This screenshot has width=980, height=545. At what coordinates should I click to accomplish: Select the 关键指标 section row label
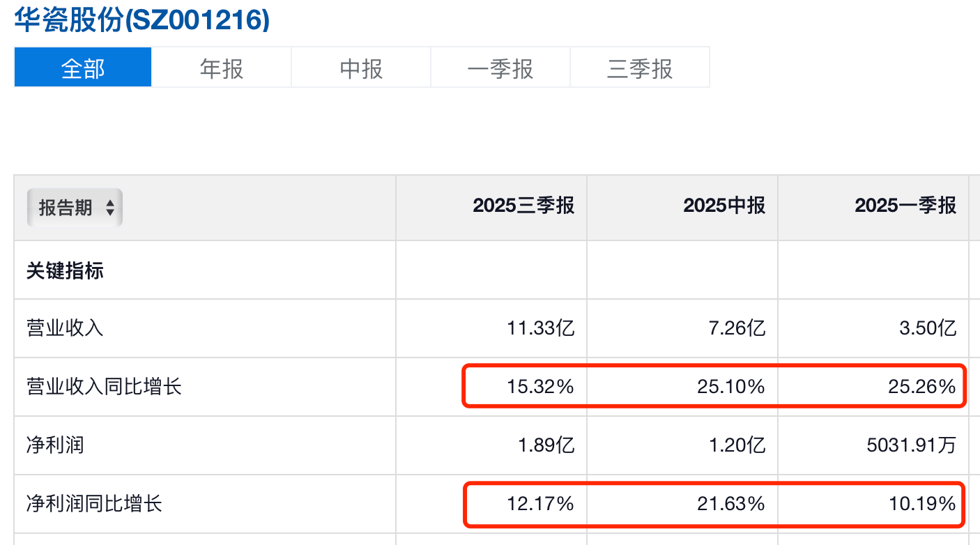tap(65, 270)
